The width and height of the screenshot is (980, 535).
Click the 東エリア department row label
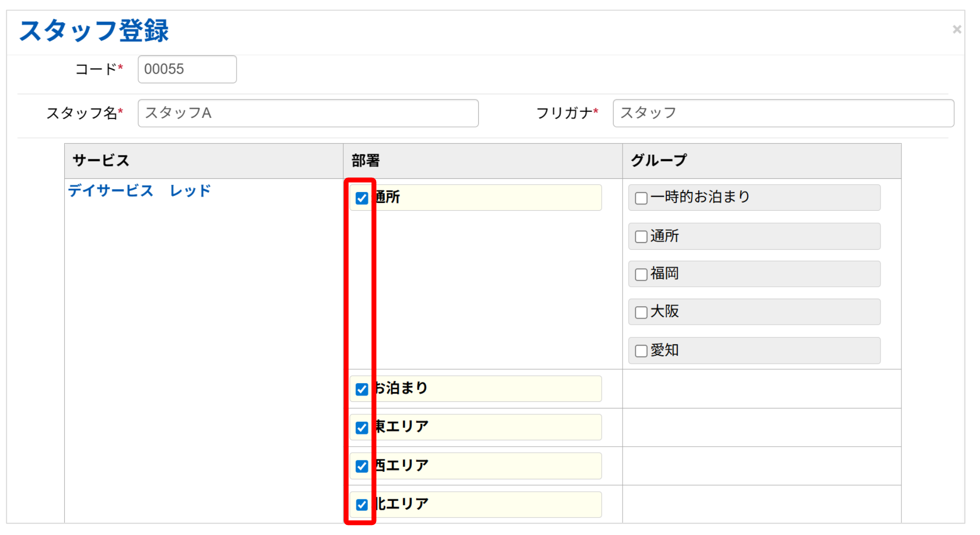point(402,427)
